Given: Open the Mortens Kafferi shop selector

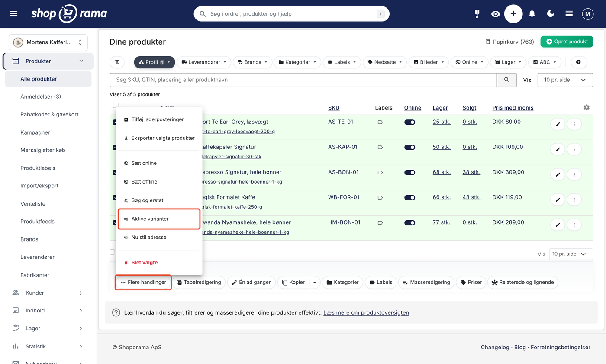Looking at the screenshot, I should coord(48,42).
